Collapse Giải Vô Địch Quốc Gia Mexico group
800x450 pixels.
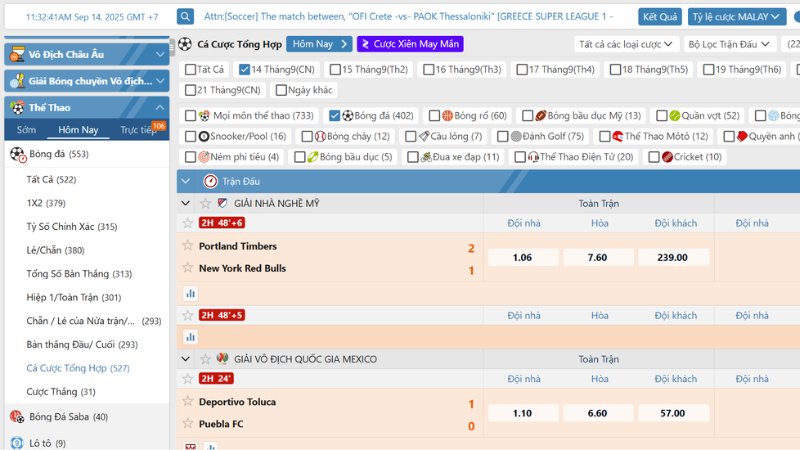186,359
